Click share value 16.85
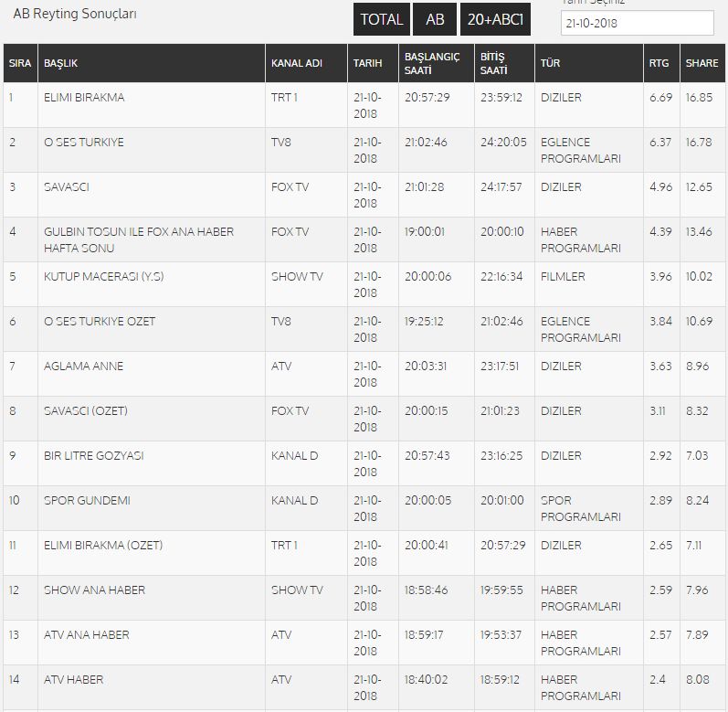The width and height of the screenshot is (728, 712). [699, 98]
